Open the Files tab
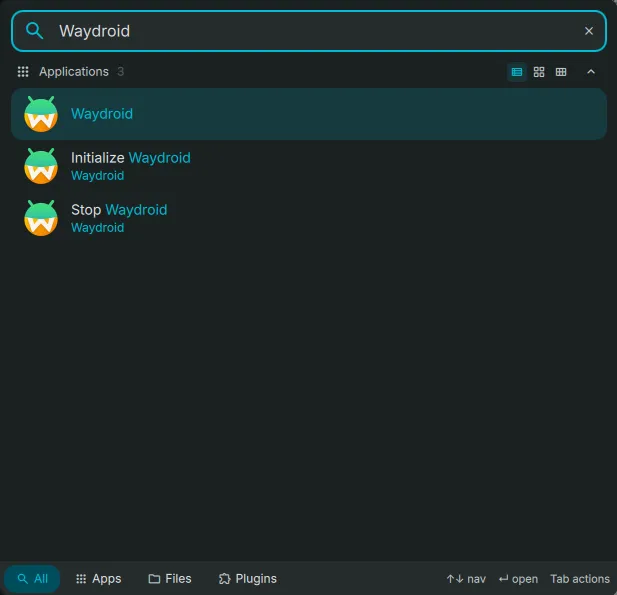 pos(170,579)
